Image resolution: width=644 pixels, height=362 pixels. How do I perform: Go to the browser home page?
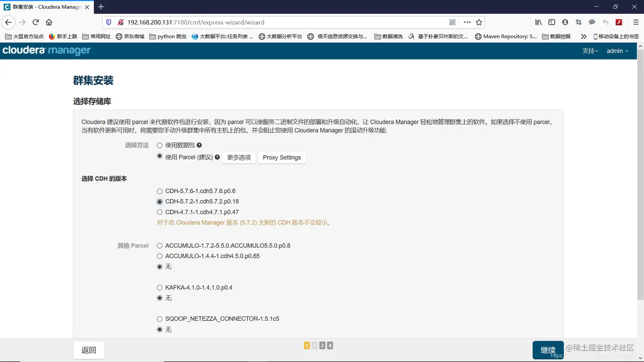[x=49, y=22]
